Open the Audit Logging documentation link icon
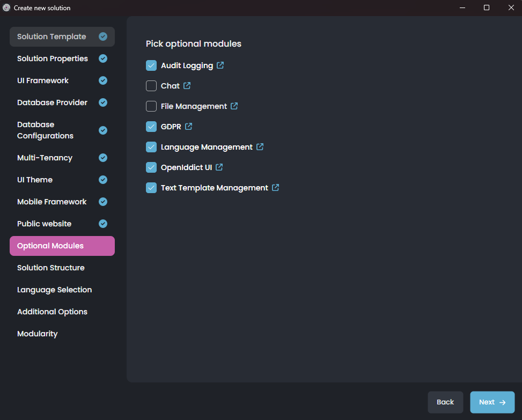The width and height of the screenshot is (522, 420). tap(220, 65)
